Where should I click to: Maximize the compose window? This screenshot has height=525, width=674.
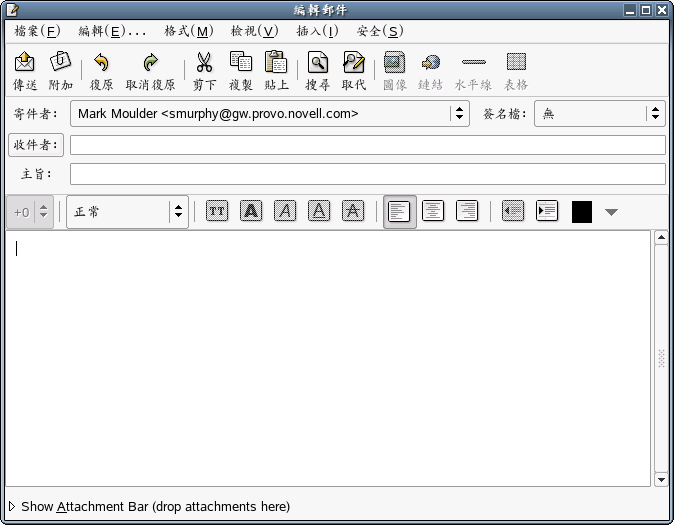coord(646,10)
